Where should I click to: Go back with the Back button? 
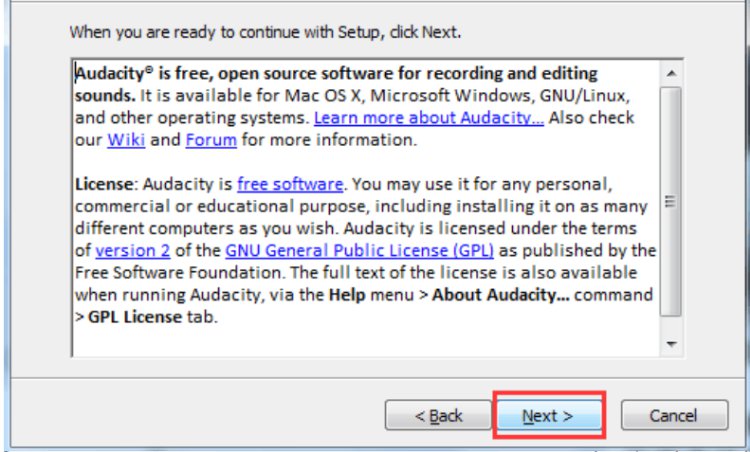pos(438,415)
